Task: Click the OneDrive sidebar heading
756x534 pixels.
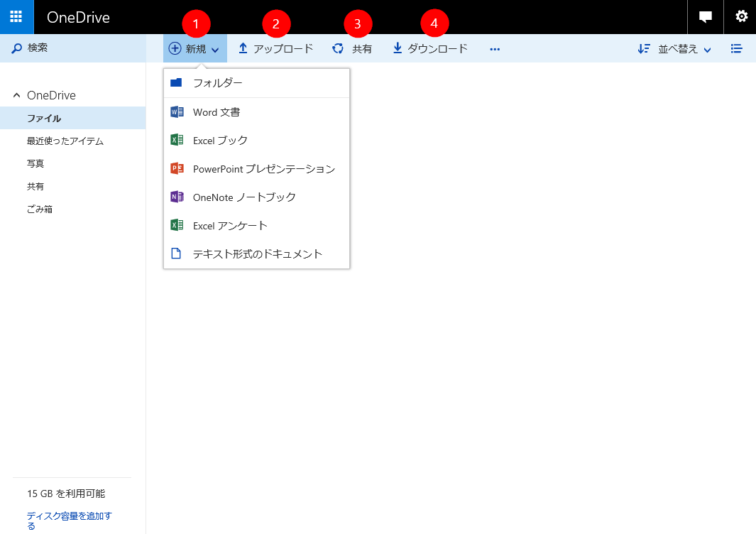Action: [51, 95]
